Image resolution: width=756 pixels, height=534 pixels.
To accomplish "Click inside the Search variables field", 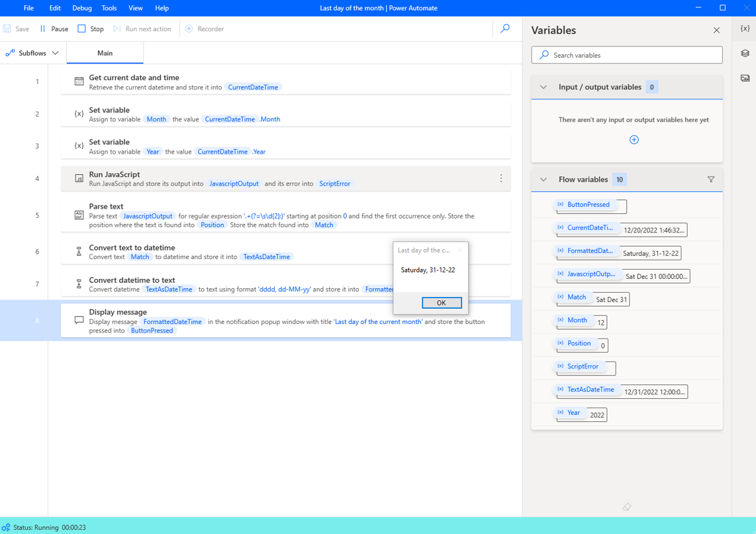I will click(626, 54).
